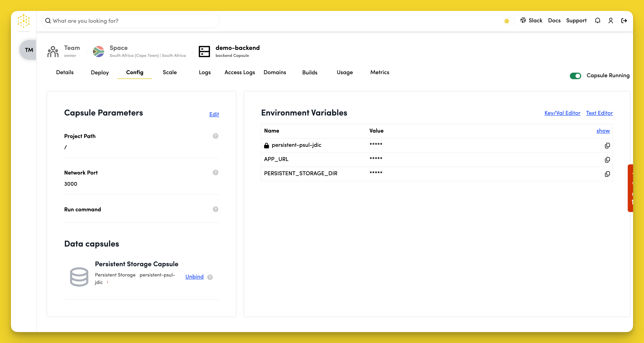This screenshot has height=343, width=644.
Task: Copy the persistent-psul-jdic value
Action: point(607,145)
